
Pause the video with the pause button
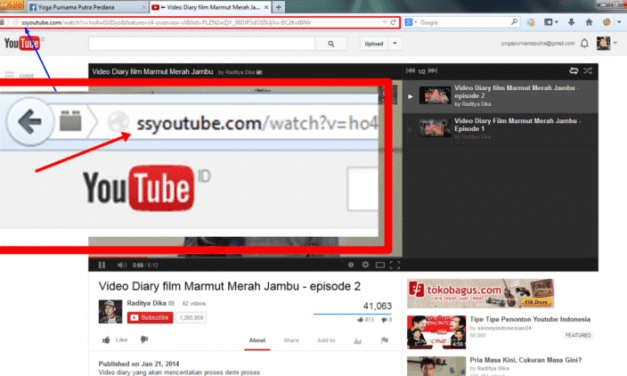tap(102, 265)
